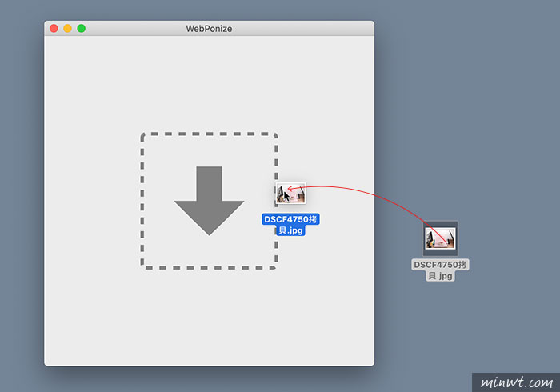Click the triangular tip of the down arrow
This screenshot has width=560, height=392.
pyautogui.click(x=209, y=222)
